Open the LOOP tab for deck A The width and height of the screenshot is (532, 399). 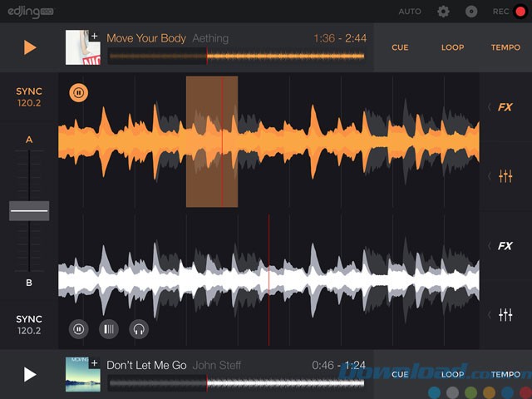click(452, 47)
